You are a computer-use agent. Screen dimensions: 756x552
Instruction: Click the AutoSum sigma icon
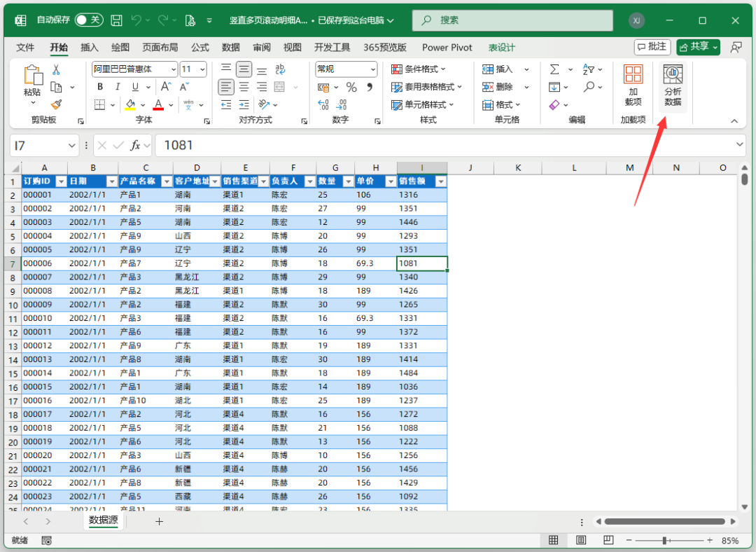554,69
